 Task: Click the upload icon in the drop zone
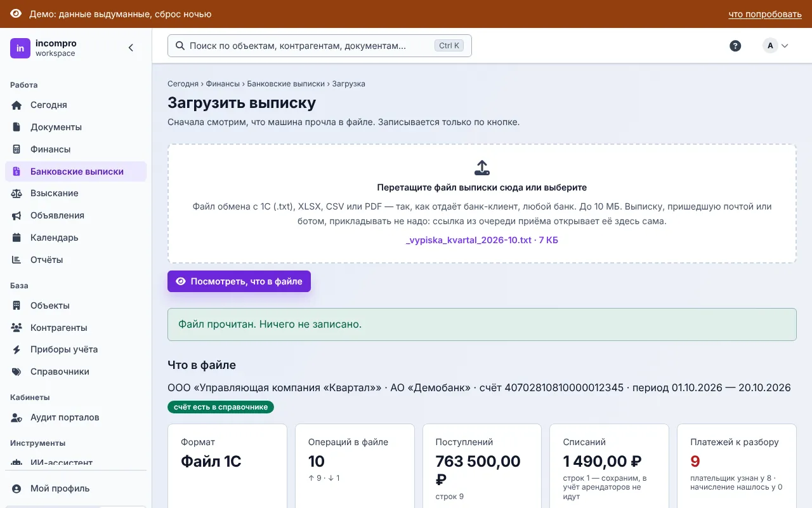482,168
